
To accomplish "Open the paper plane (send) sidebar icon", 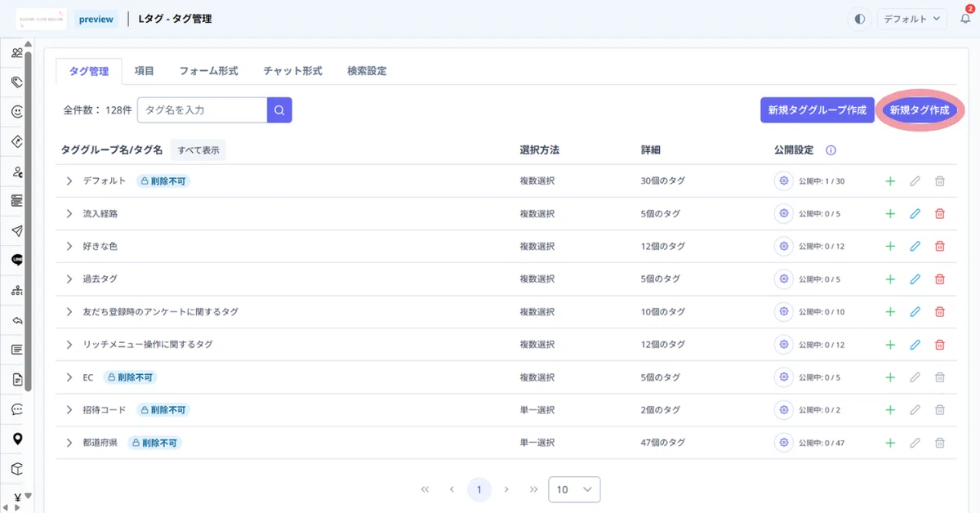I will 17,231.
